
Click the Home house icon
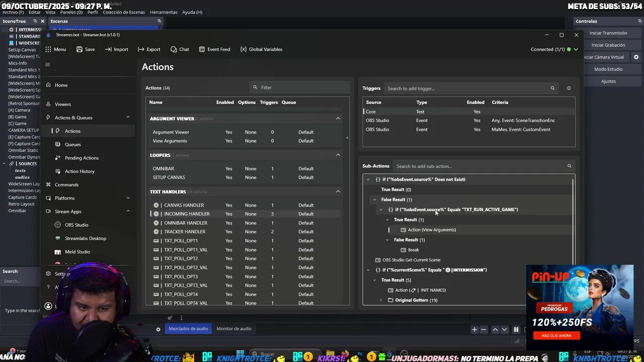(48, 85)
